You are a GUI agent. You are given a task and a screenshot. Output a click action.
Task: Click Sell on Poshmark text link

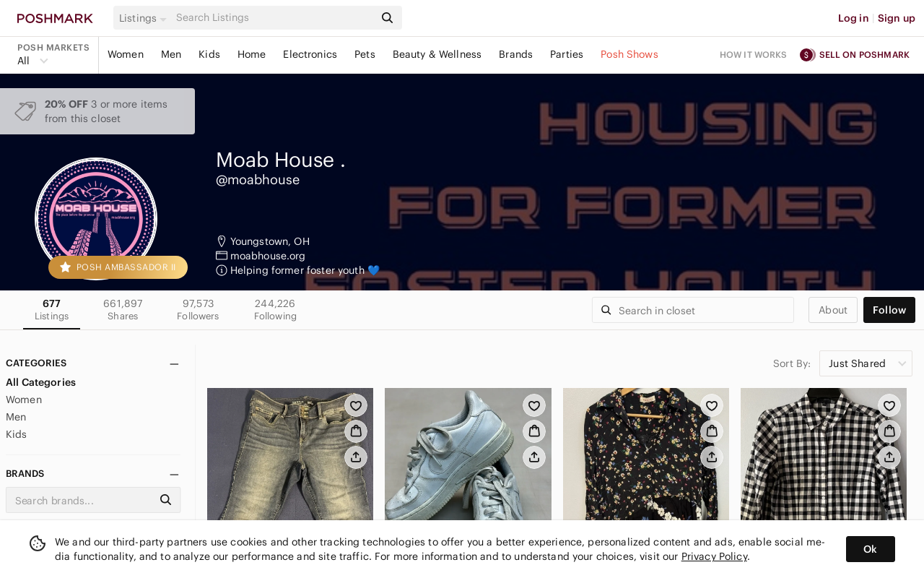point(864,55)
